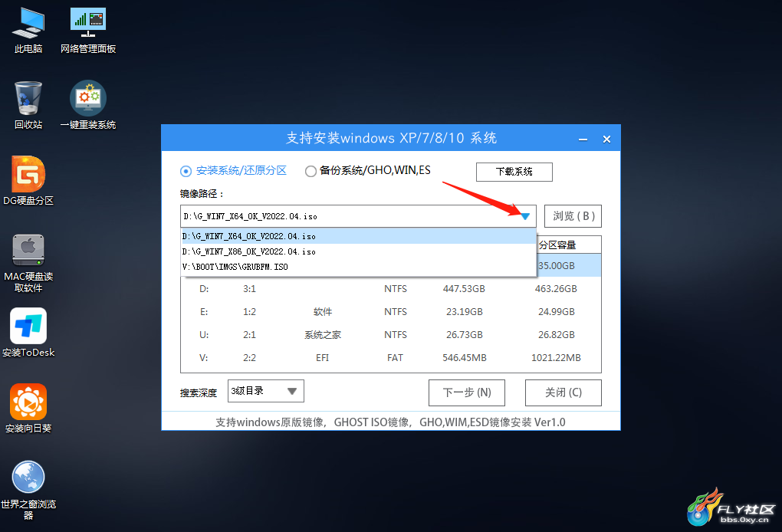Open the 搜索深度 3级目录 dropdown
The height and width of the screenshot is (532, 782).
[x=266, y=392]
